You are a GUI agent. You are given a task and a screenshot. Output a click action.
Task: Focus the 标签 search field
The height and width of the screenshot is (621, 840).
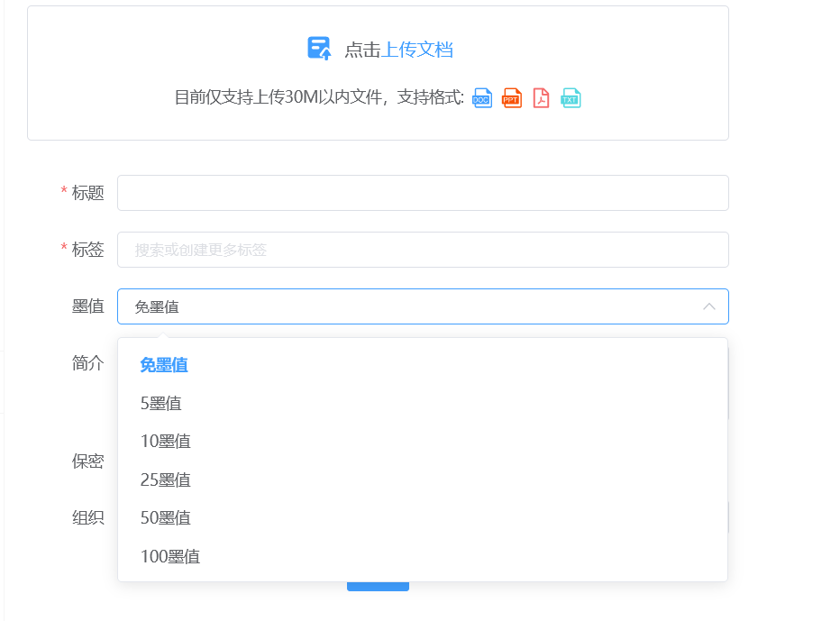point(423,250)
